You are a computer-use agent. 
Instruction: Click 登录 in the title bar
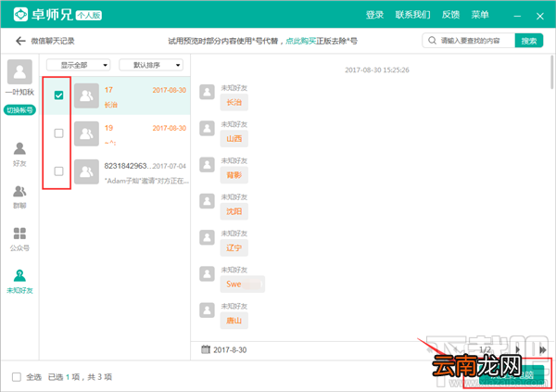374,15
